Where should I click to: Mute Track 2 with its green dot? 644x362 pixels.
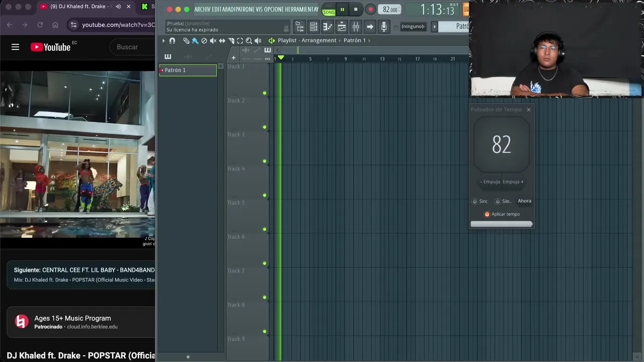(265, 127)
